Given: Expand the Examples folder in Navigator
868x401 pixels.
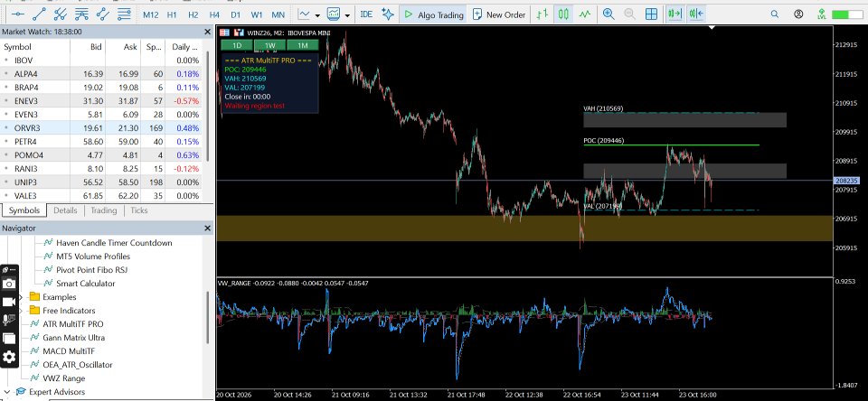Looking at the screenshot, I should coord(21,297).
